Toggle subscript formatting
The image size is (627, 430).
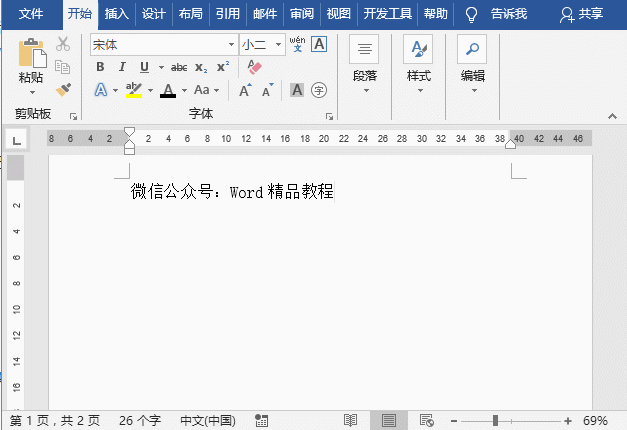click(201, 67)
